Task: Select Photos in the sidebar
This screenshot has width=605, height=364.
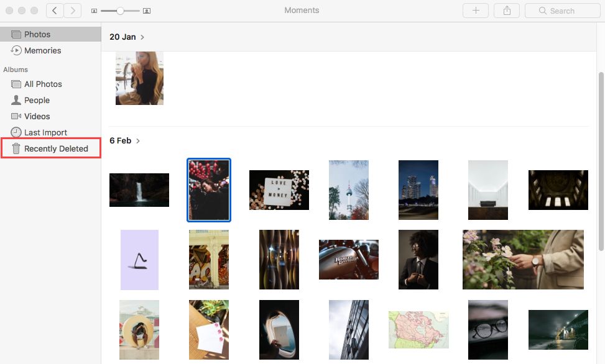Action: click(37, 35)
